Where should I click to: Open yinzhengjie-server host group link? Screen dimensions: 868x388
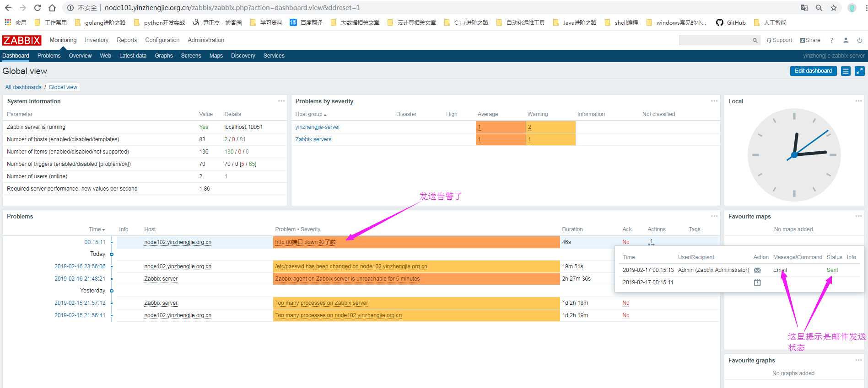point(318,127)
